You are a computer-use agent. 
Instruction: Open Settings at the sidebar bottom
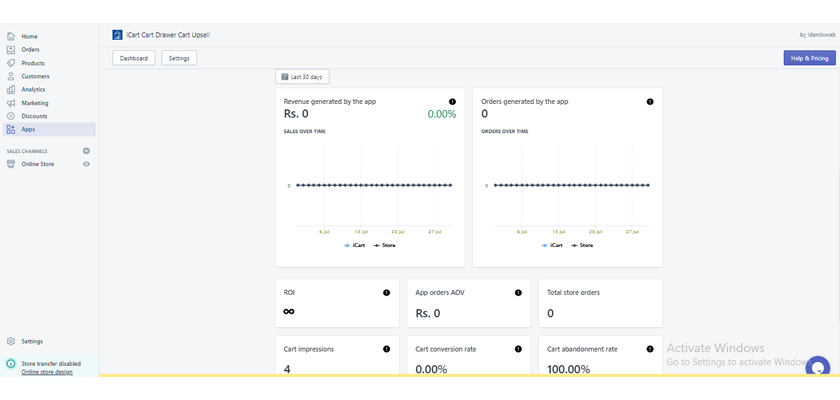coord(32,342)
